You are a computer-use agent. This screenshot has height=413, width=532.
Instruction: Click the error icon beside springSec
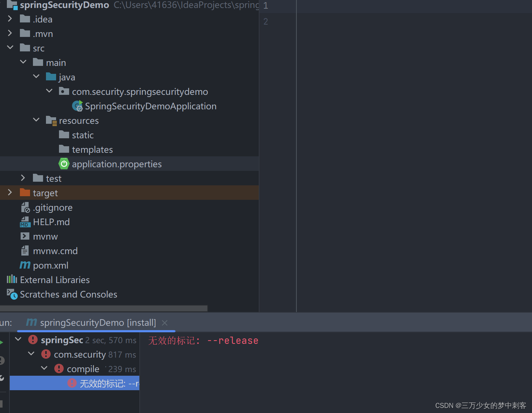coord(33,340)
